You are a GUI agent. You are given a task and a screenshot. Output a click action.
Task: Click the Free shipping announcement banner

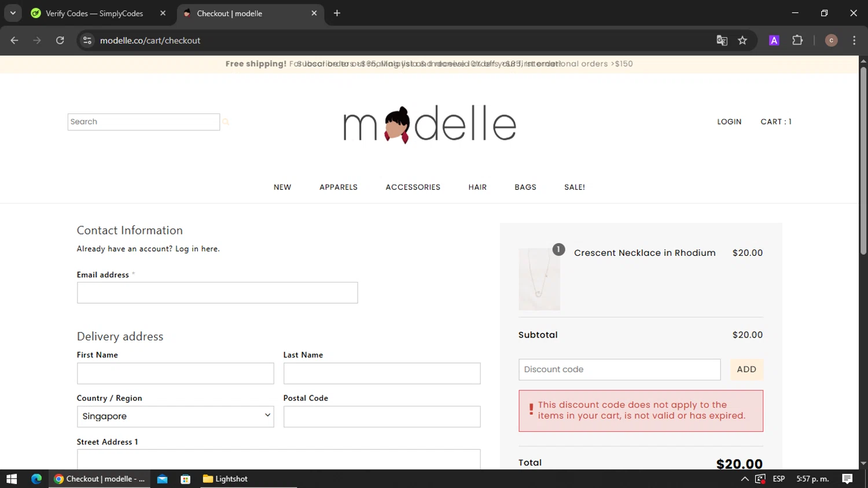click(429, 64)
